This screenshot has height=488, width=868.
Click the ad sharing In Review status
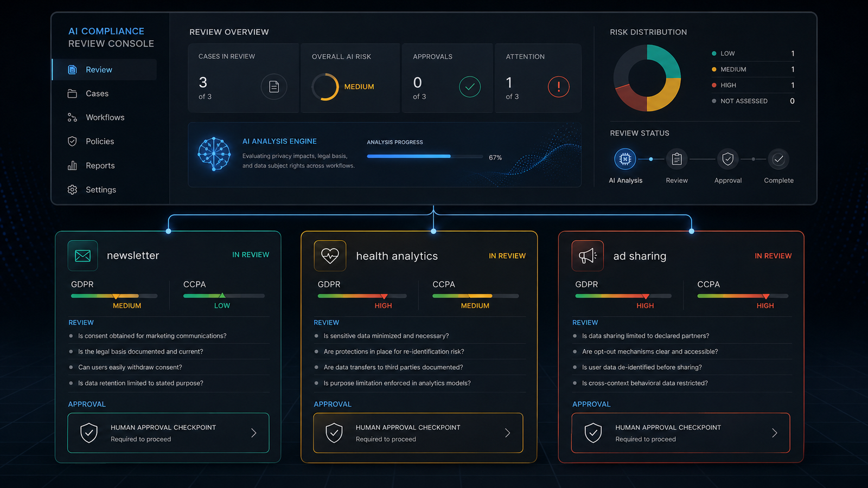pos(773,256)
